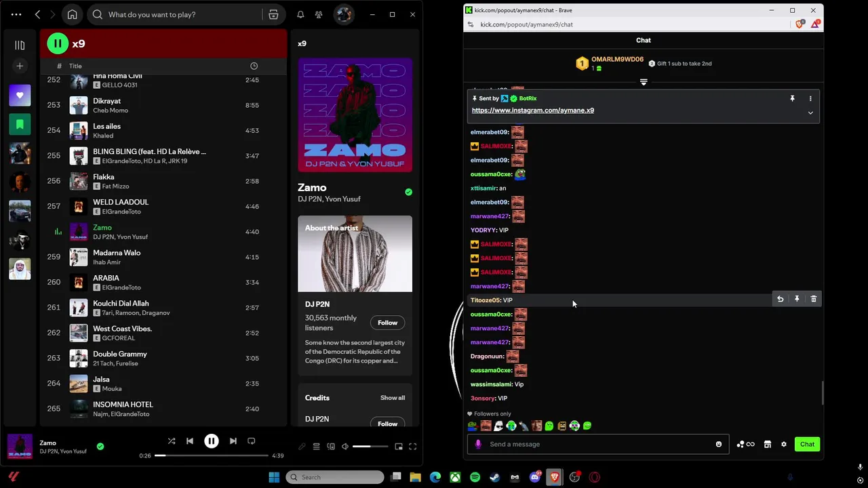
Task: Open the ElGrandeToto artist link under ARABIA
Action: (121, 287)
